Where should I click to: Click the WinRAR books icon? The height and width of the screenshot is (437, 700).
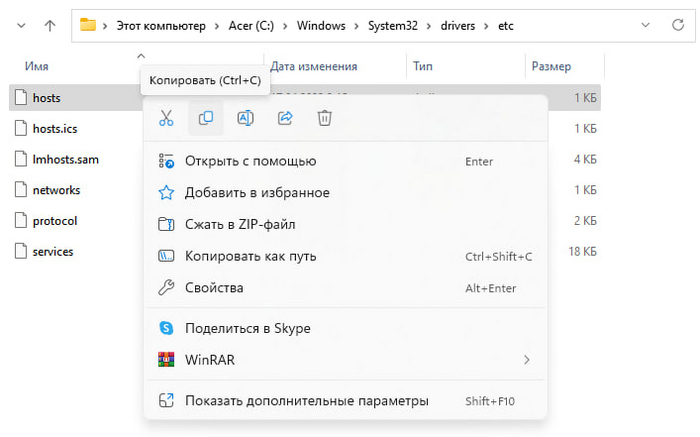(167, 359)
